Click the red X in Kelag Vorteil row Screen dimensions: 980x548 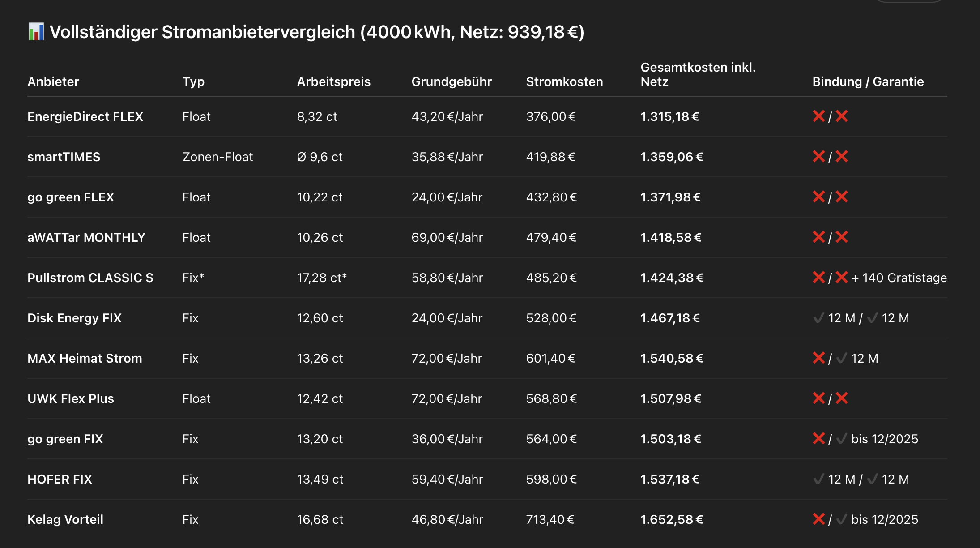click(x=818, y=519)
